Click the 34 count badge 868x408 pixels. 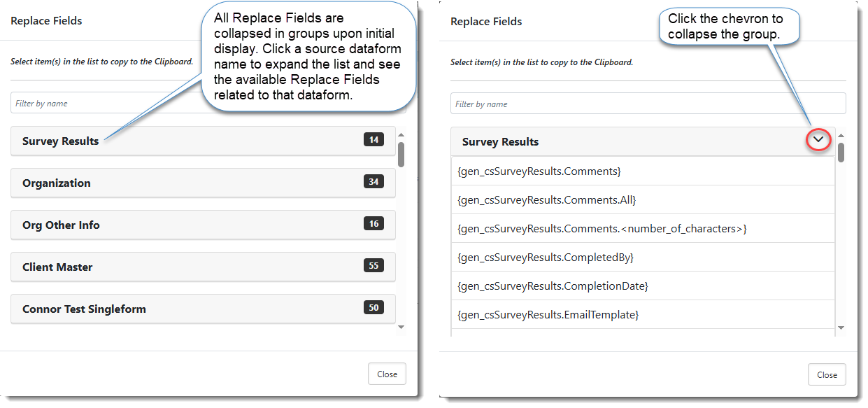[373, 182]
